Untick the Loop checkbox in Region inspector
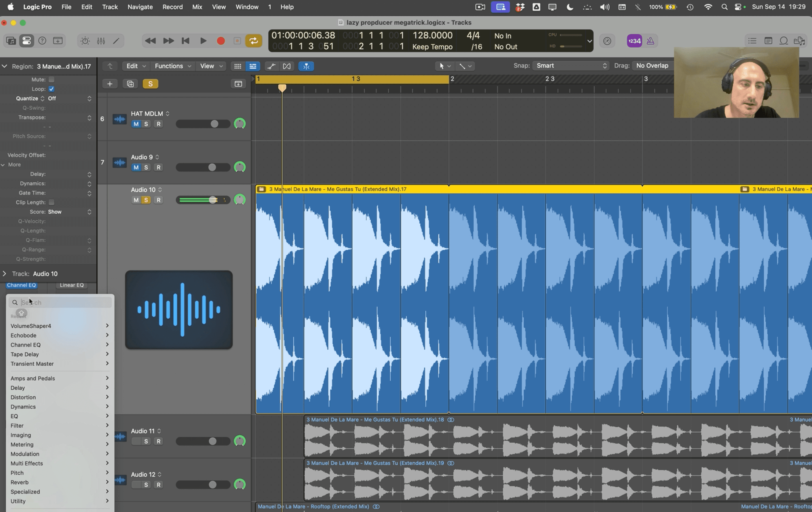The height and width of the screenshot is (512, 812). (51, 89)
